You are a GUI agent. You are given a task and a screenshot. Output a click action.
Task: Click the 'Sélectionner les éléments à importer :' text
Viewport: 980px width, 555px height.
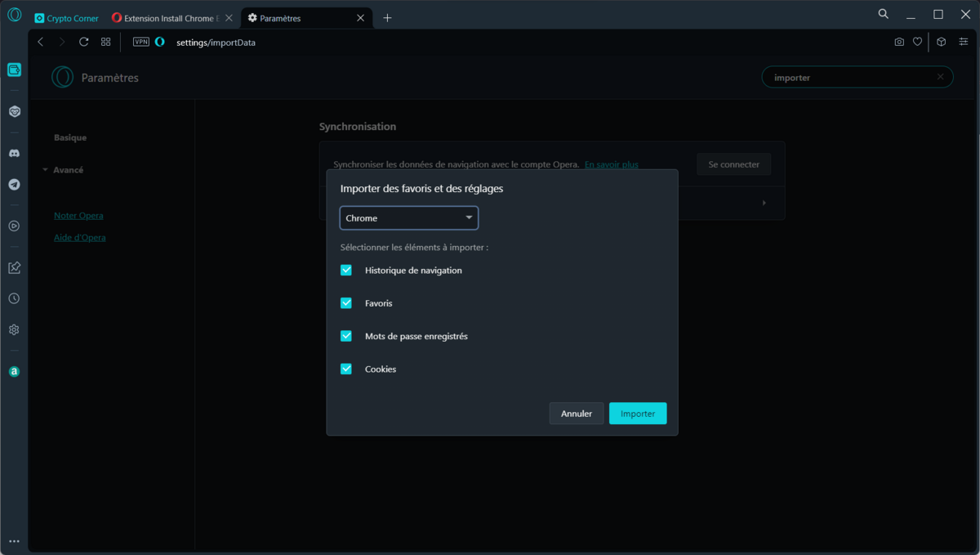(x=414, y=247)
